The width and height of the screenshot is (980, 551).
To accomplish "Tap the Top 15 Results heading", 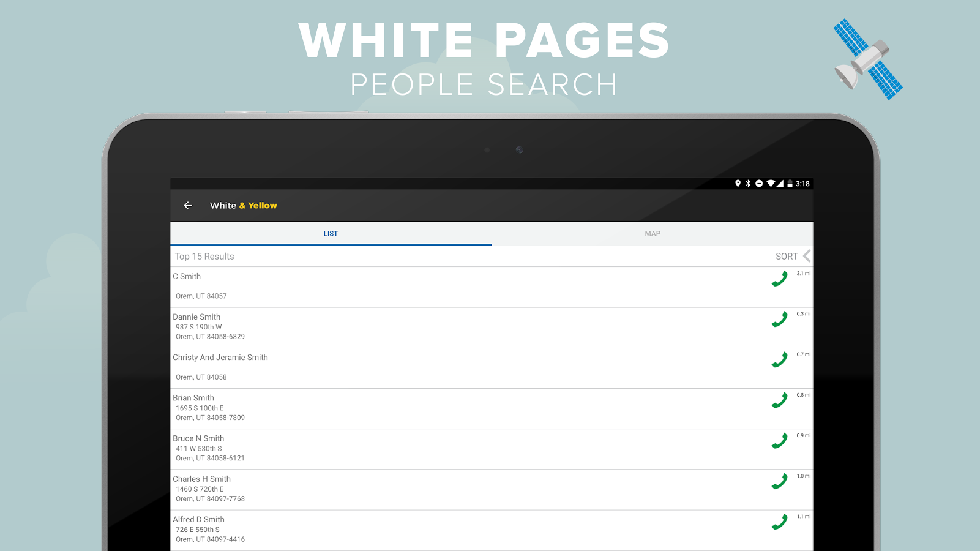I will (204, 257).
